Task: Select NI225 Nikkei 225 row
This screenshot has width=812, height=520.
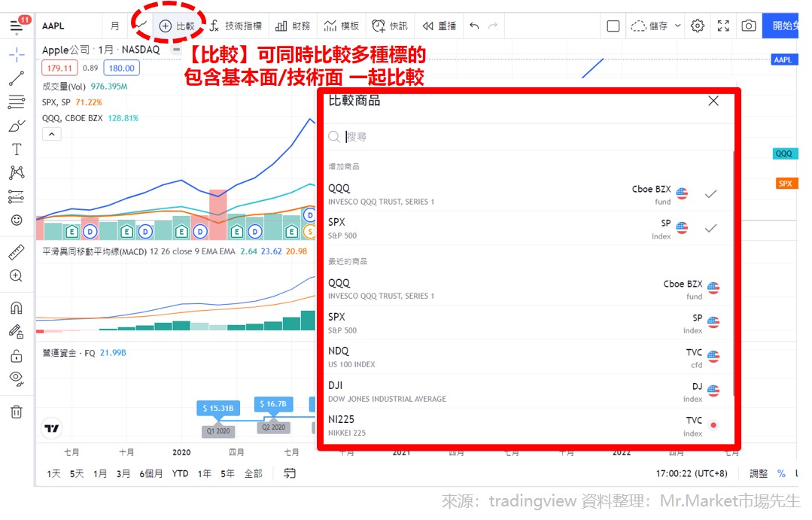Action: tap(528, 426)
